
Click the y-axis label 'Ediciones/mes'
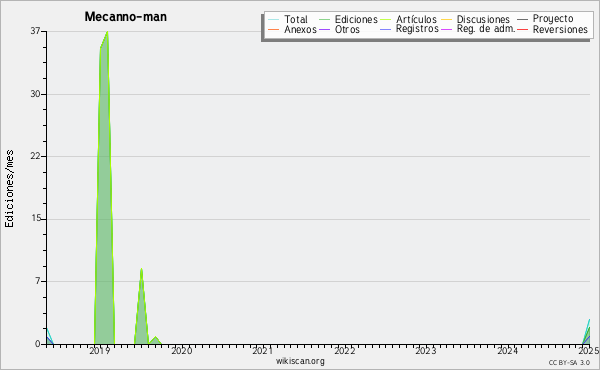pyautogui.click(x=9, y=189)
